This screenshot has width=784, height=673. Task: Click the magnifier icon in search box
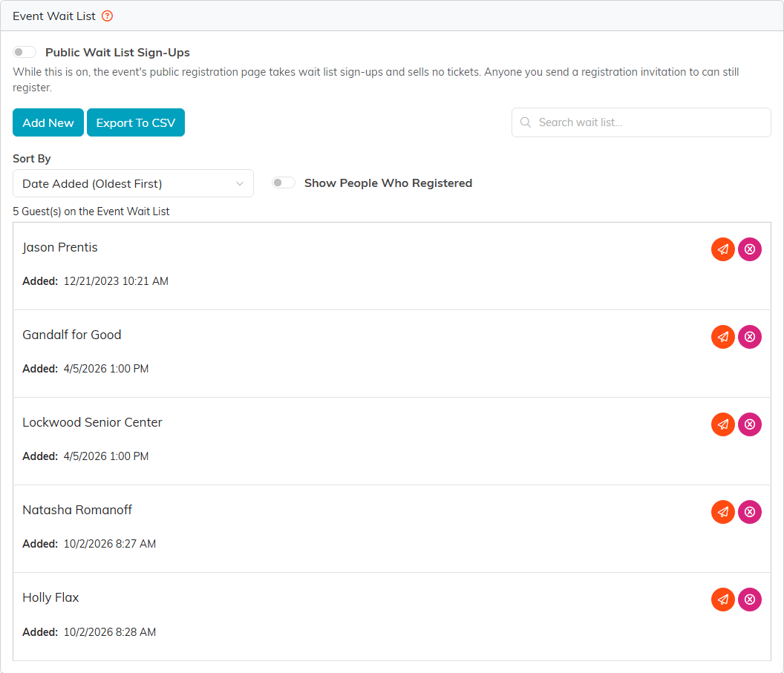click(x=526, y=122)
